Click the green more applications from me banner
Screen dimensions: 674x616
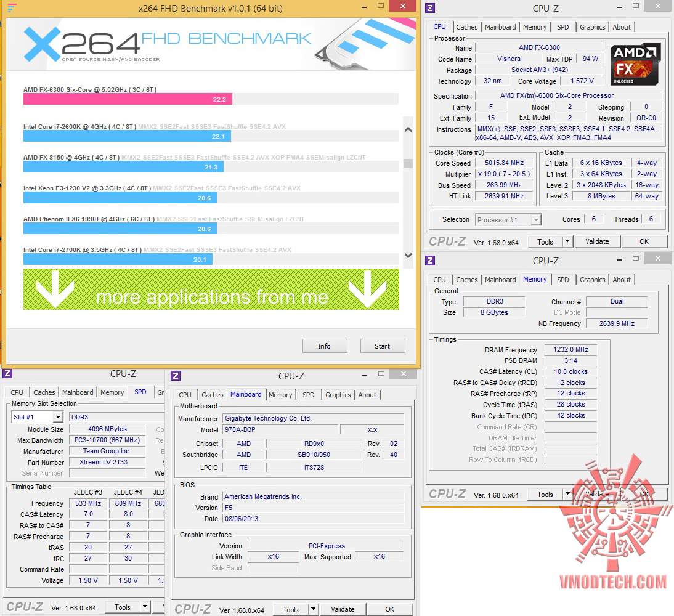[211, 290]
